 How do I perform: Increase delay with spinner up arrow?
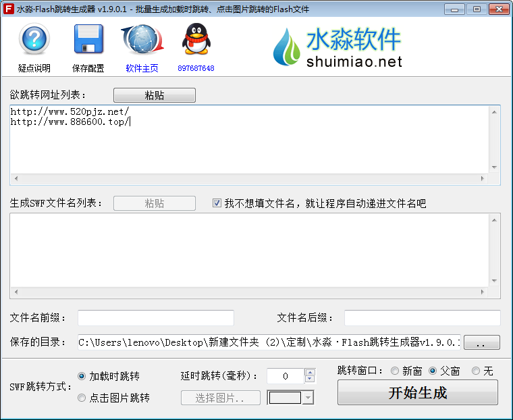click(310, 373)
